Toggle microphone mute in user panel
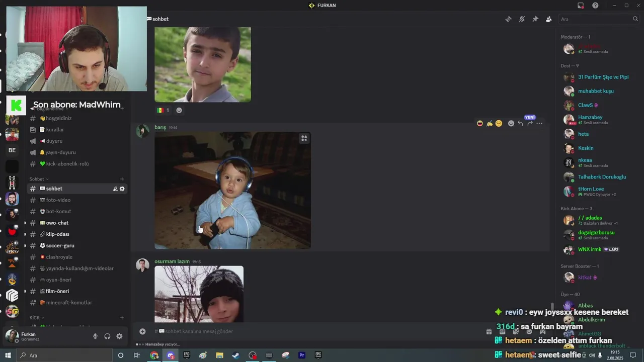Image resolution: width=644 pixels, height=362 pixels. pos(95,336)
